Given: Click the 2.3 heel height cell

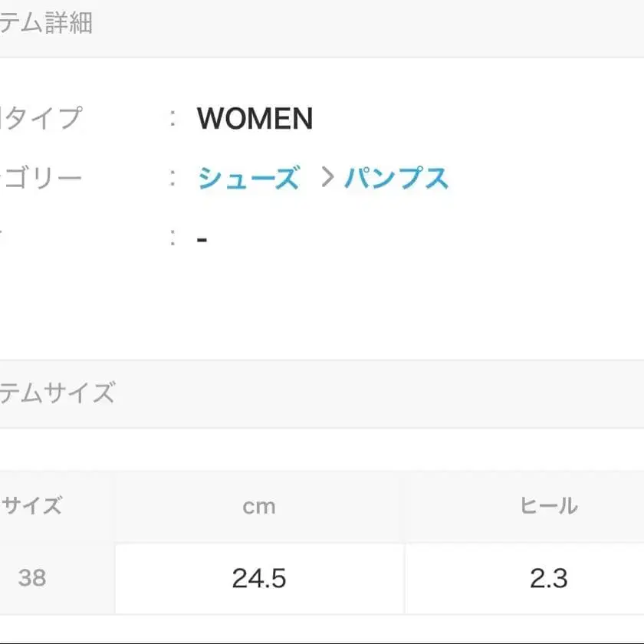Looking at the screenshot, I should tap(549, 578).
